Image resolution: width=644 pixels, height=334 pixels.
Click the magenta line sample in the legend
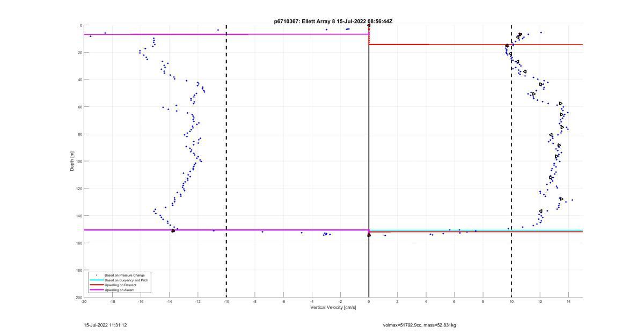coord(96,290)
